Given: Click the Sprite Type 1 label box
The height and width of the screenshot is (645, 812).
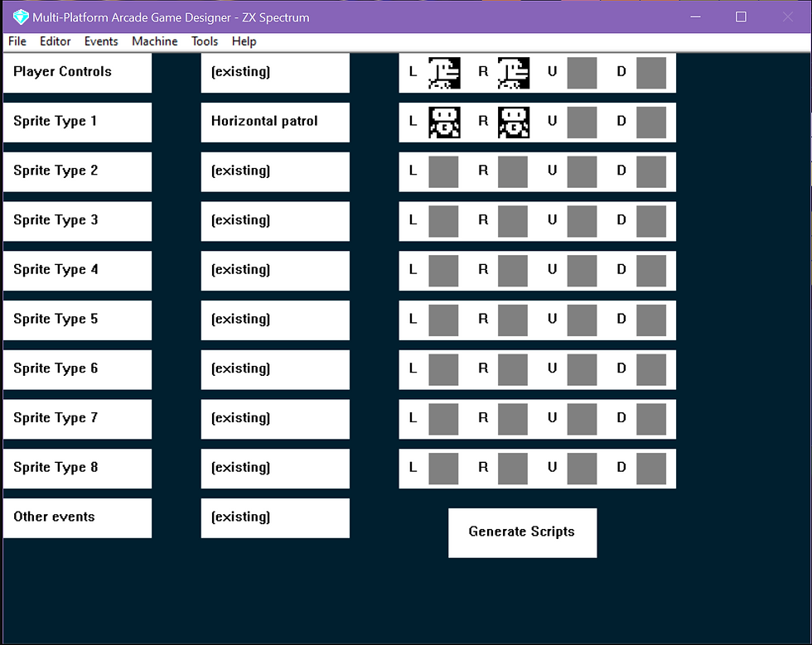Looking at the screenshot, I should (x=77, y=123).
